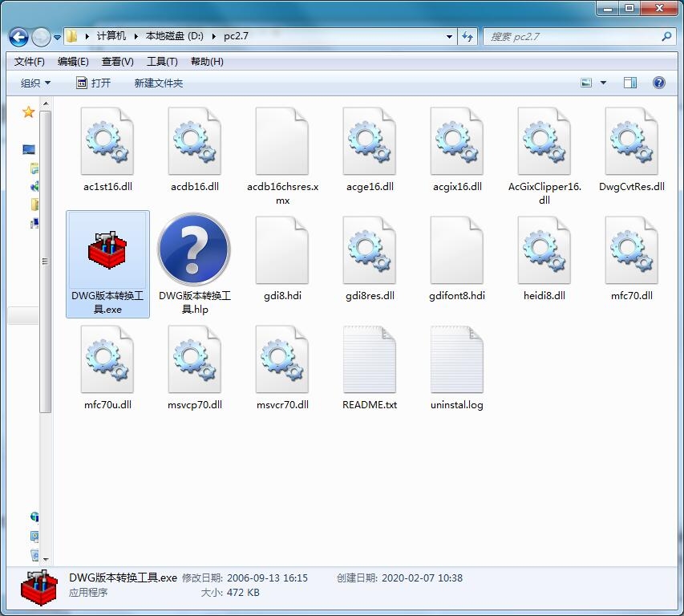Select the mfc70.dll file icon
The width and height of the screenshot is (684, 616).
tap(632, 250)
